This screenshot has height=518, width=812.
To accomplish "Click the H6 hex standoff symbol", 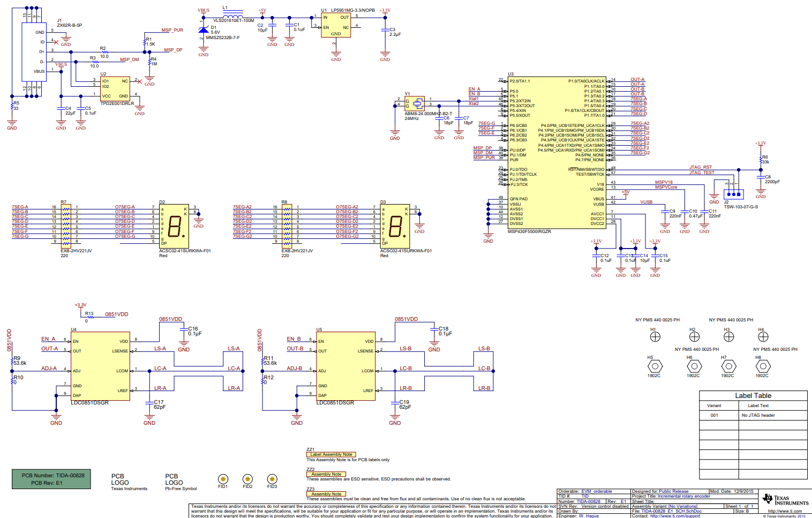I will (x=694, y=366).
